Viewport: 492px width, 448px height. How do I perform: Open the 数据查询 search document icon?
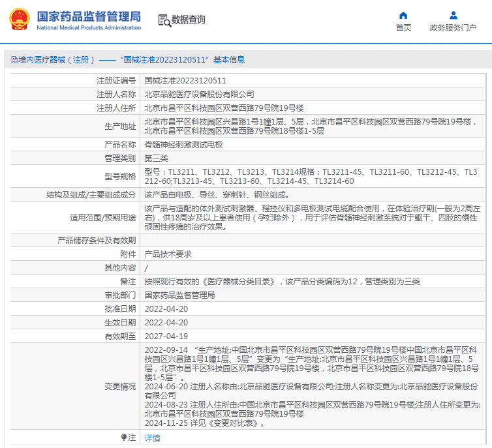click(x=164, y=20)
